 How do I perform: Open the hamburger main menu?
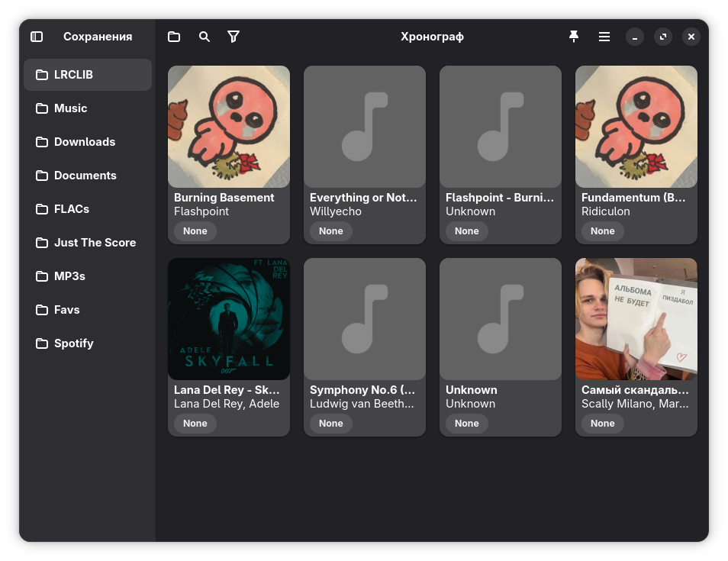click(x=604, y=37)
